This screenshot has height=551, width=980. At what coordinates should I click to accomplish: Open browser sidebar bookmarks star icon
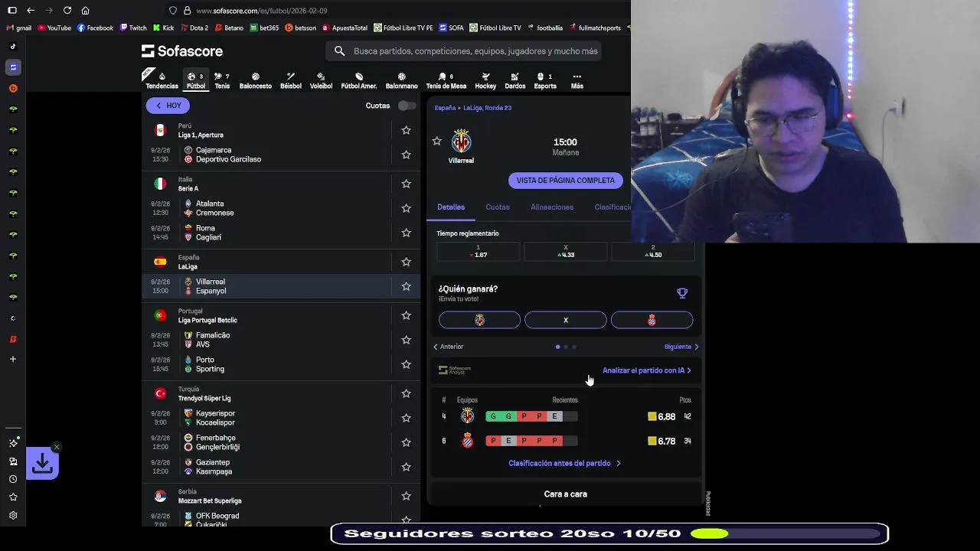(x=13, y=497)
